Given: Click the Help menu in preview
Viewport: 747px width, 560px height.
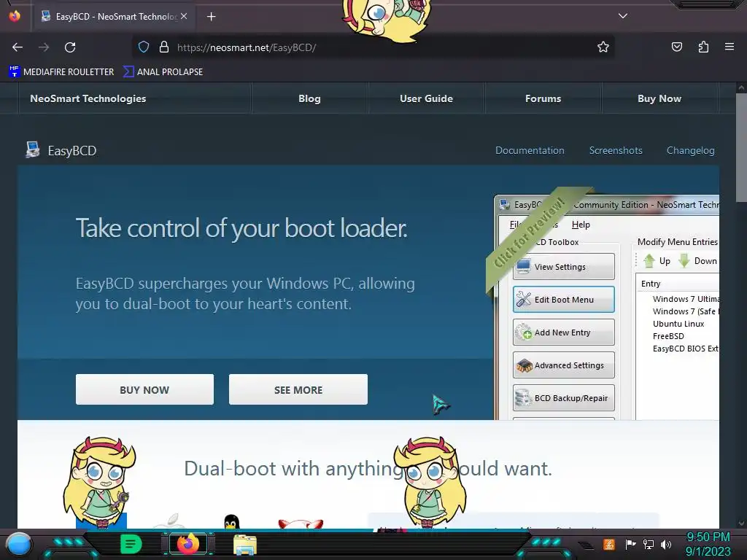Looking at the screenshot, I should 581,225.
